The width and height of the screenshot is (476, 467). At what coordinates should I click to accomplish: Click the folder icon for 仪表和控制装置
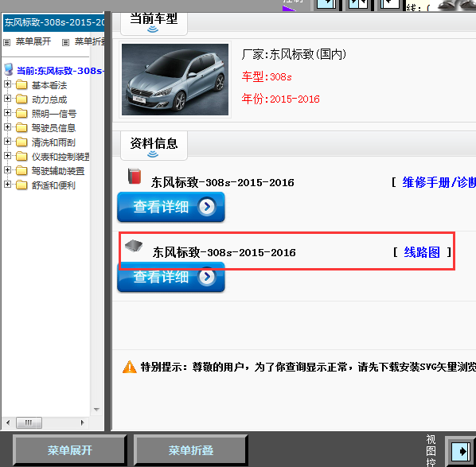click(x=21, y=156)
